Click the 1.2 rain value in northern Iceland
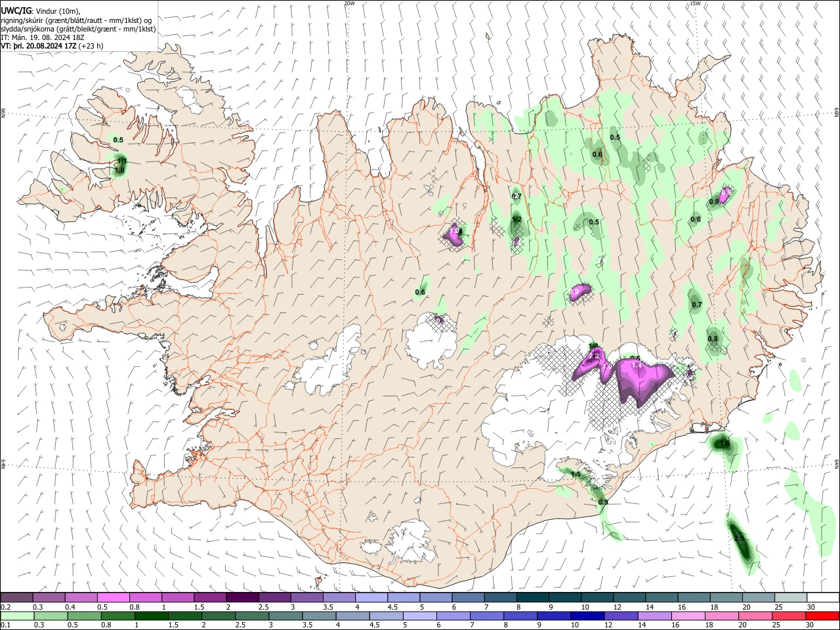Viewport: 840px width, 630px height. tap(516, 220)
